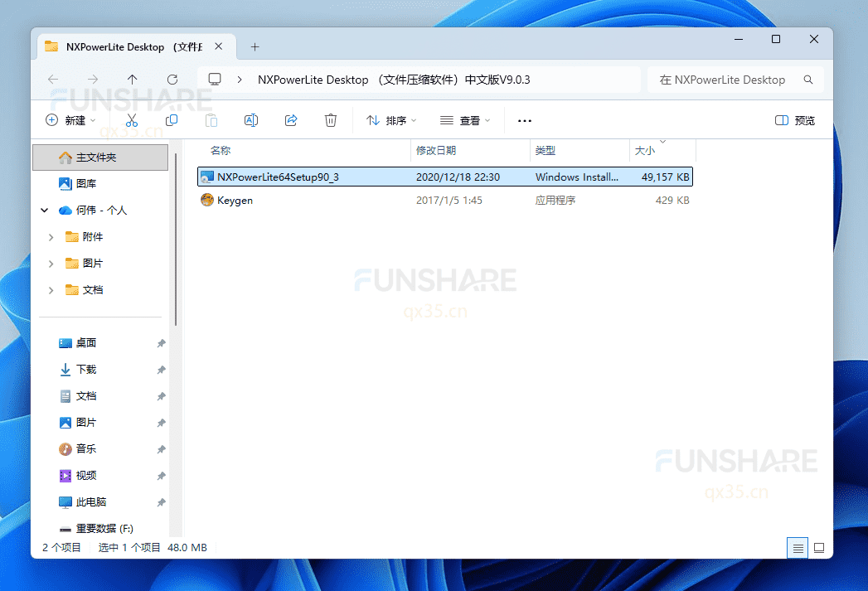Screen dimensions: 868x591
Task: Open the 查看 view dropdown
Action: 465,121
